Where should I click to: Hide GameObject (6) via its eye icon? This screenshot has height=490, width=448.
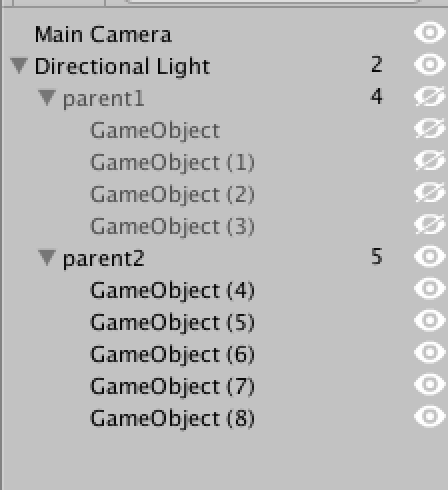pos(430,352)
